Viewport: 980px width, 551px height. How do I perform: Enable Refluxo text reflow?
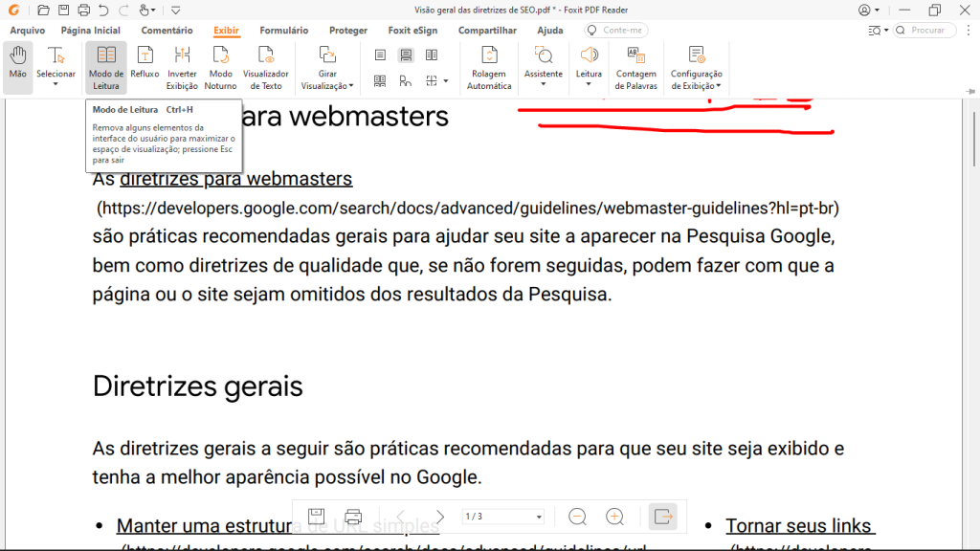(x=145, y=67)
